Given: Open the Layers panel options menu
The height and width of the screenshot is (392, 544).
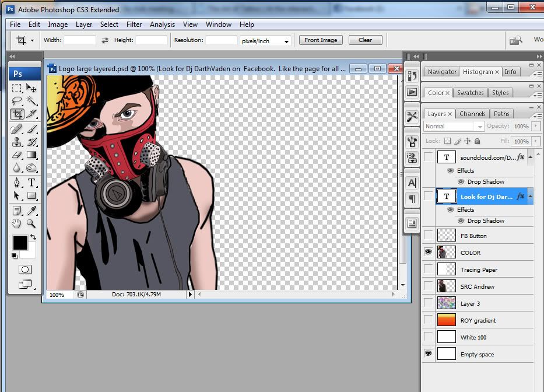Looking at the screenshot, I should pos(537,116).
